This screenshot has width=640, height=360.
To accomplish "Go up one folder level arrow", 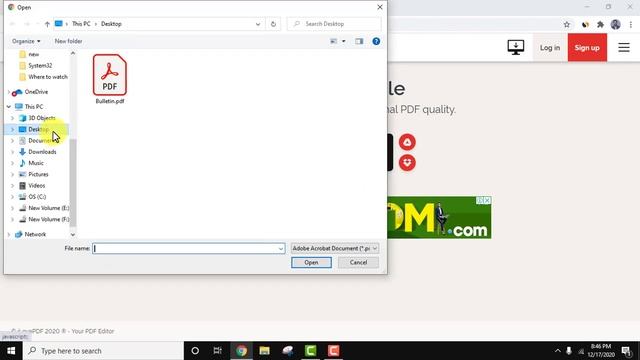I will tap(47, 24).
